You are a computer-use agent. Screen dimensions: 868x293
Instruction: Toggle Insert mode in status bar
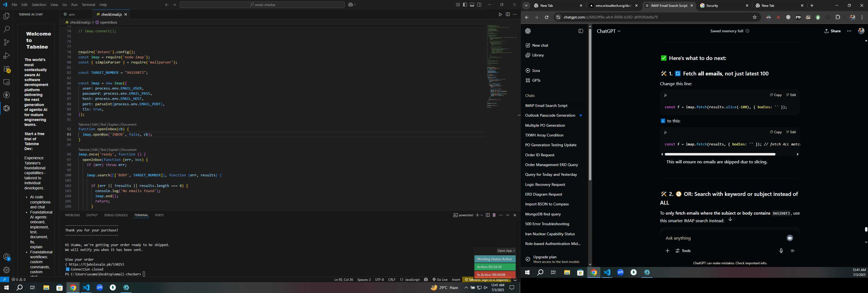(456, 279)
